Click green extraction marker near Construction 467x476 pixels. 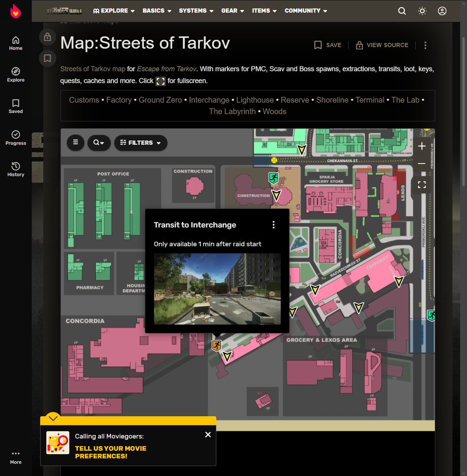point(274,178)
